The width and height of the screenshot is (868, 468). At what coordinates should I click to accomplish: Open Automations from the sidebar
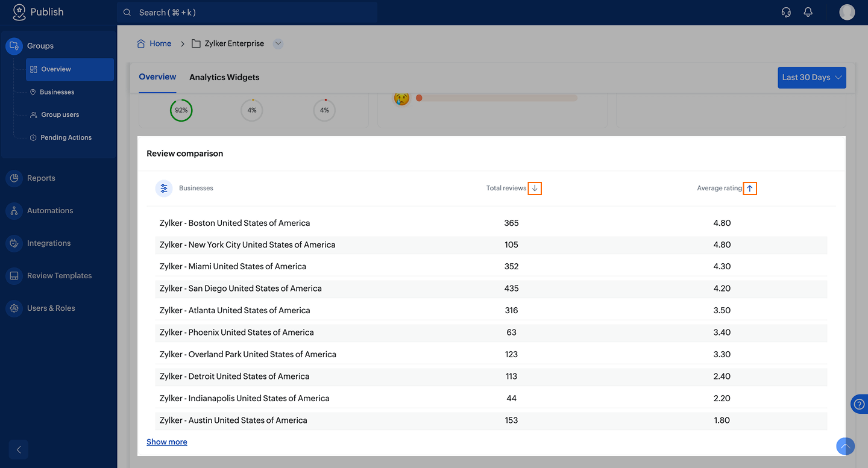(50, 211)
